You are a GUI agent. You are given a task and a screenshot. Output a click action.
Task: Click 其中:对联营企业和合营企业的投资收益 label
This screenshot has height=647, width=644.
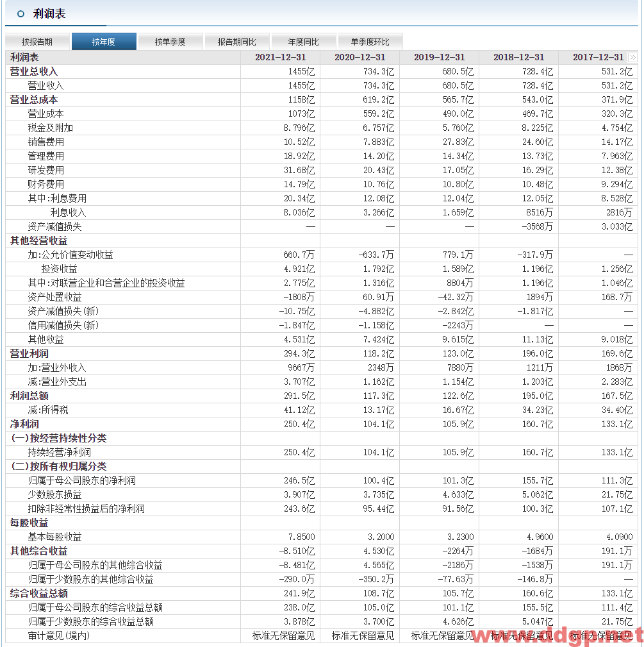click(106, 283)
